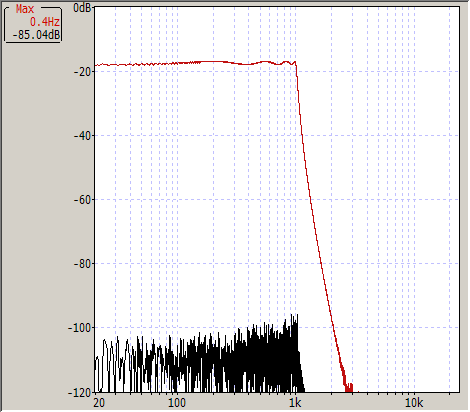Select the -85.04dB level readout
Viewport: 470px width, 412px height.
click(x=36, y=35)
